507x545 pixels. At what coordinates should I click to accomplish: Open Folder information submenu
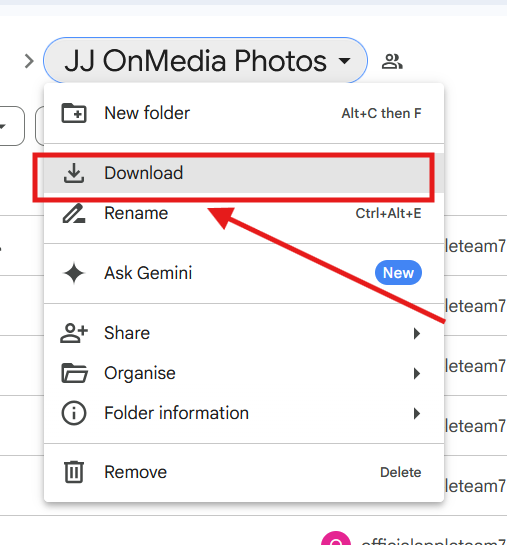[244, 413]
